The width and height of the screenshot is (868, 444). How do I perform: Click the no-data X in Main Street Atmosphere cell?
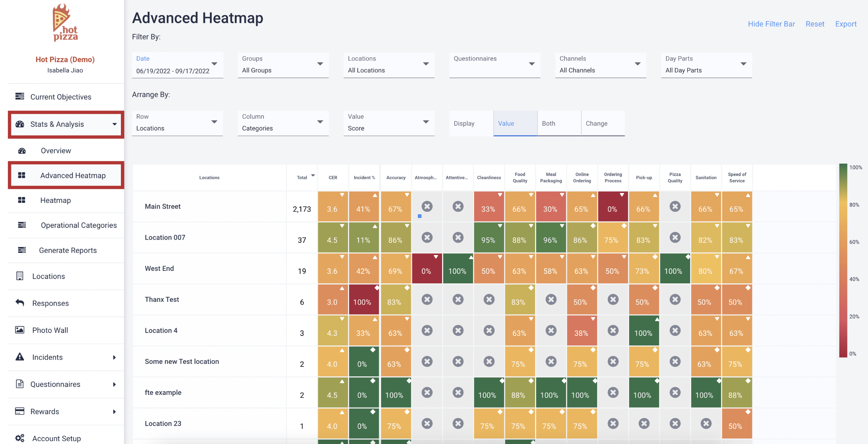click(x=427, y=206)
